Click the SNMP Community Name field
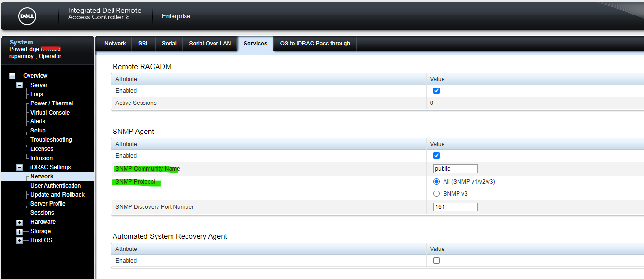The image size is (644, 279). (x=455, y=168)
